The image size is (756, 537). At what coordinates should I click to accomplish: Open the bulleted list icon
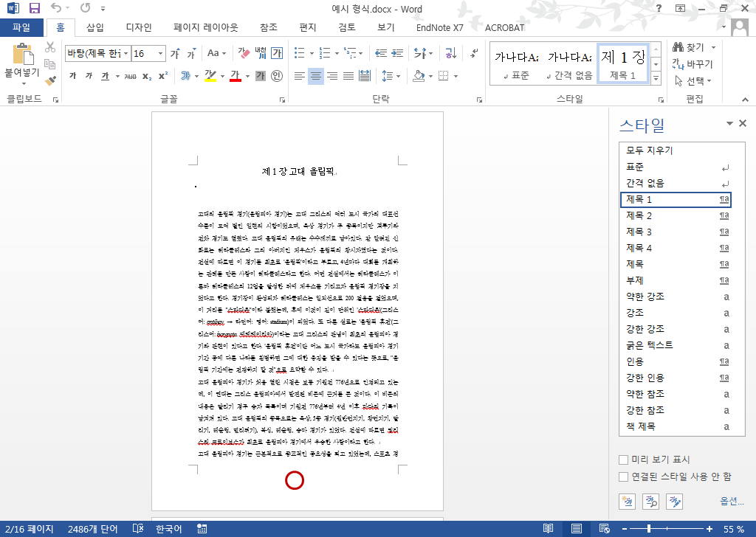300,52
